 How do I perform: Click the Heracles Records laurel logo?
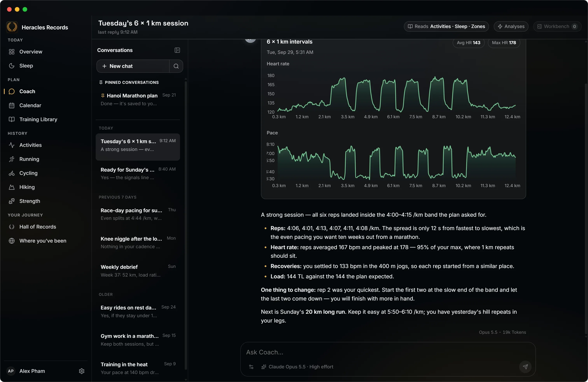click(12, 27)
